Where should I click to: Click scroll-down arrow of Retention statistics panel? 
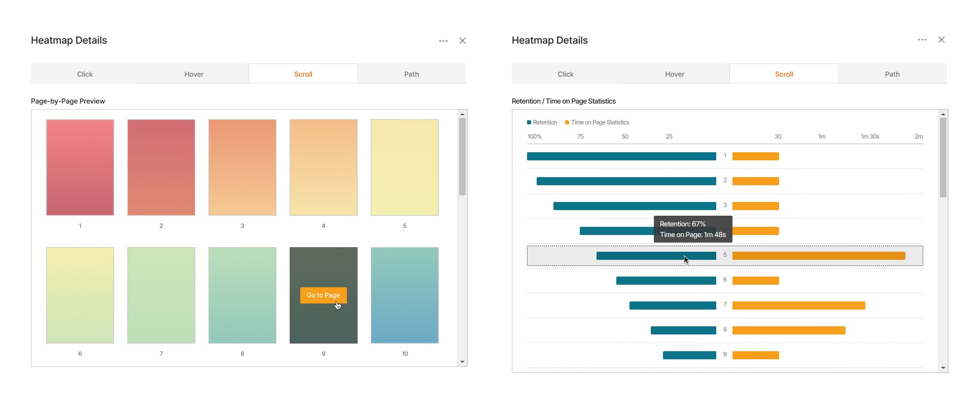(x=943, y=368)
